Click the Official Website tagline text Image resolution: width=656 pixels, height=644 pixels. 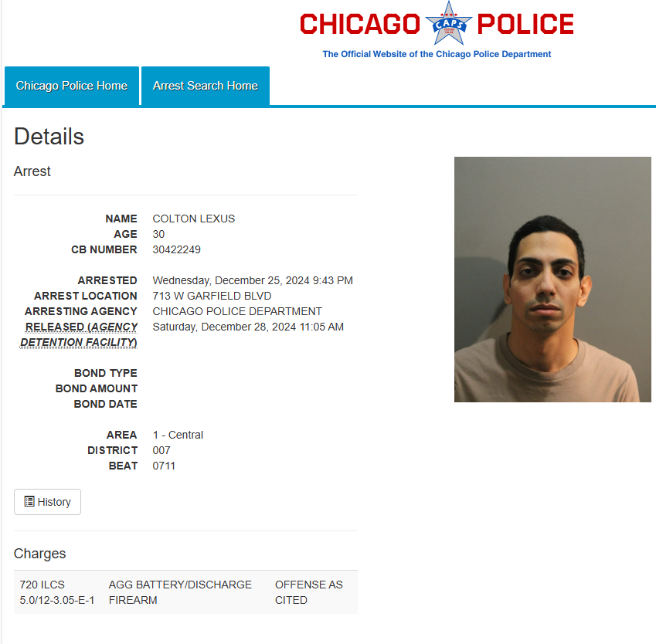[x=437, y=54]
